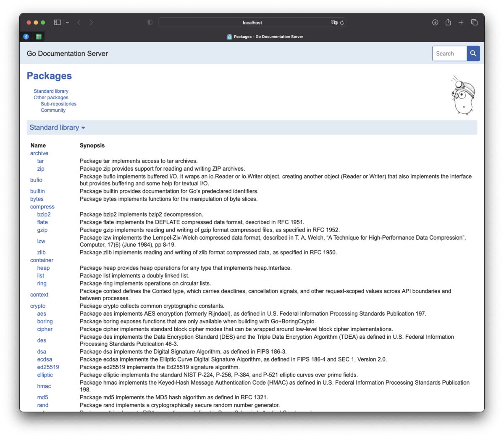Collapse the Standard library section
This screenshot has width=504, height=438.
coord(57,127)
